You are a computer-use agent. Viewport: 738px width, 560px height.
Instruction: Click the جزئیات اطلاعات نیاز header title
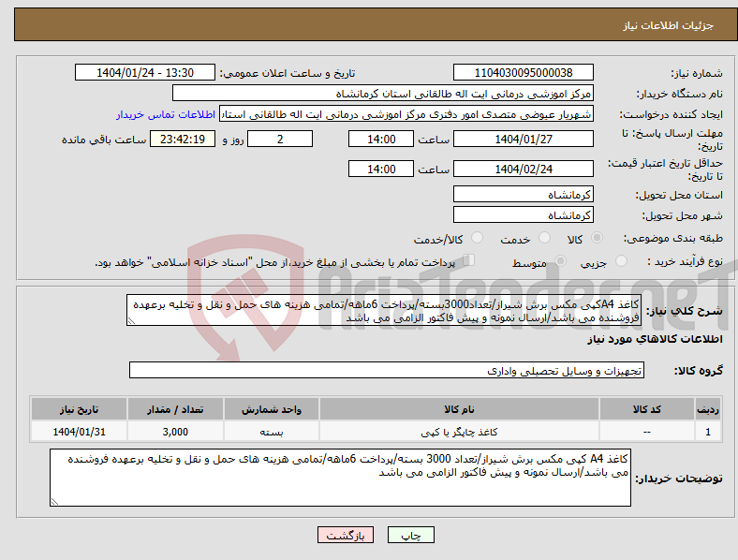[669, 25]
